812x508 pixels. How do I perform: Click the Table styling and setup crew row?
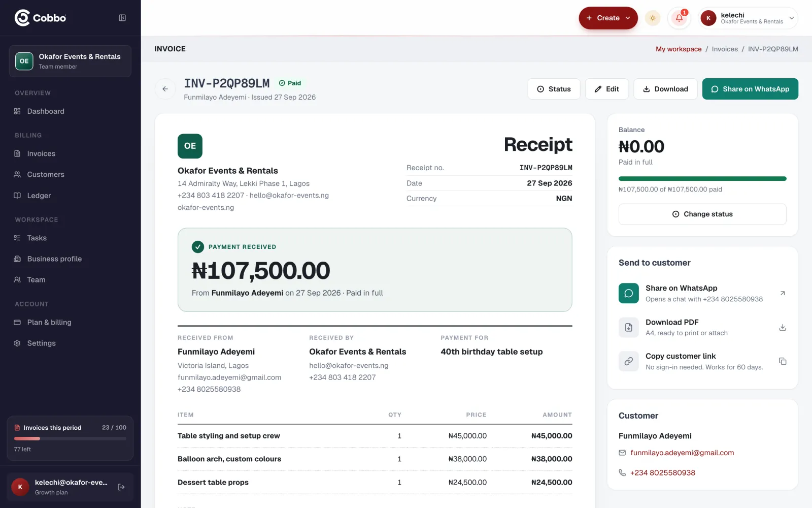[375, 436]
